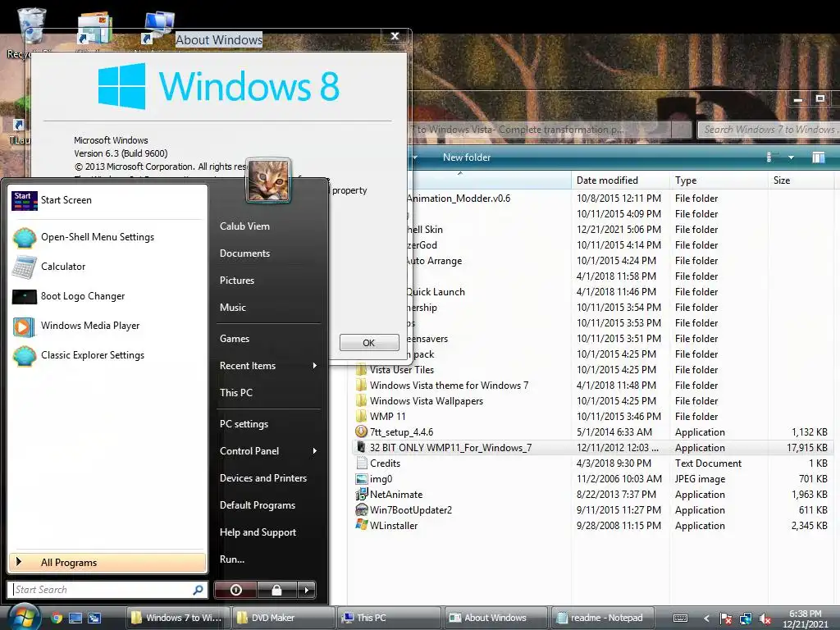
Task: Open Open-Shell Menu Settings
Action: coord(107,237)
